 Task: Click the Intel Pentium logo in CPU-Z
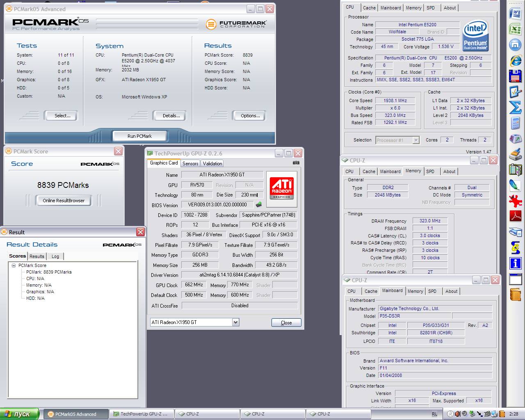pyautogui.click(x=475, y=36)
